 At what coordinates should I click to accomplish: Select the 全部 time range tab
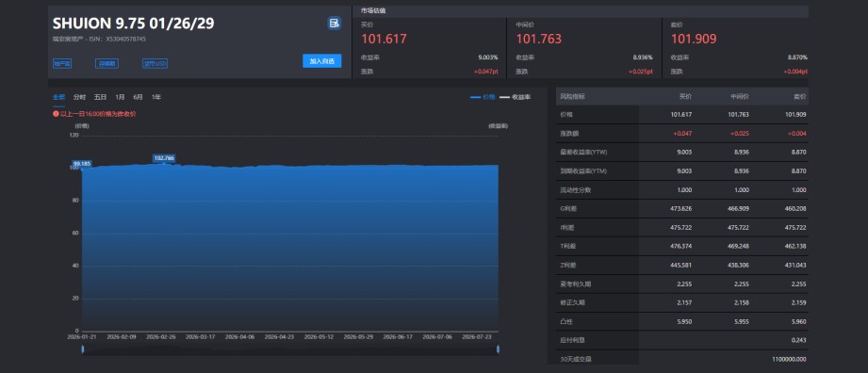58,97
